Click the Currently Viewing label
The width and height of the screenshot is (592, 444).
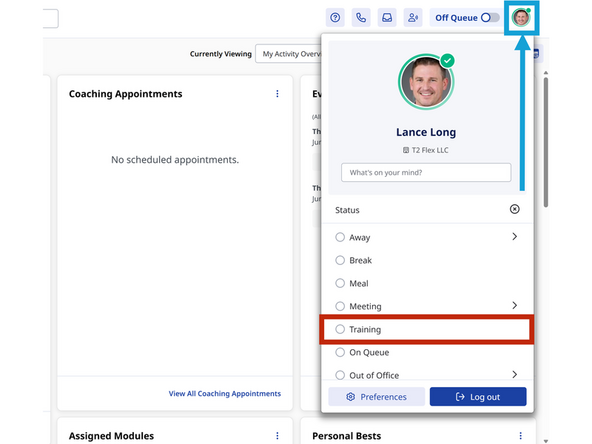(x=220, y=54)
